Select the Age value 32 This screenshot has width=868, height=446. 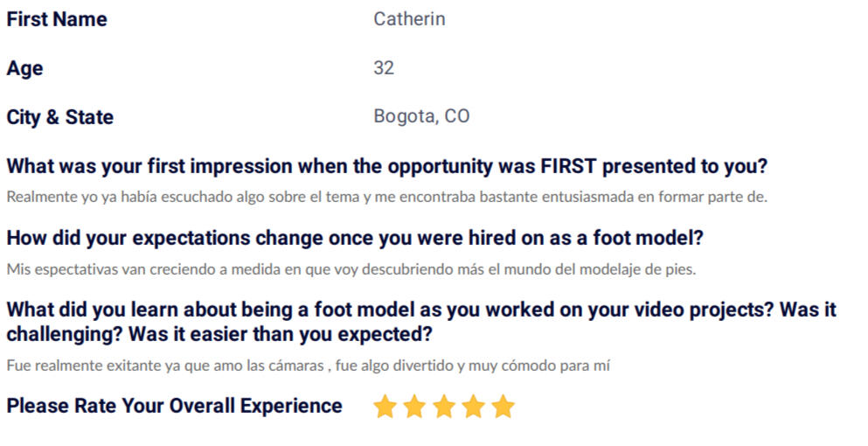tap(384, 67)
